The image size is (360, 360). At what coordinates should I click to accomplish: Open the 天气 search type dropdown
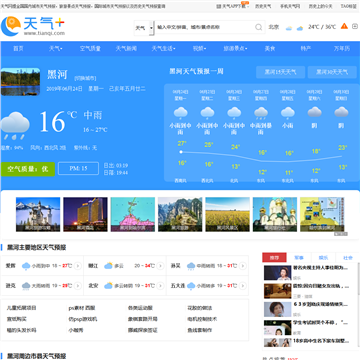[144, 28]
